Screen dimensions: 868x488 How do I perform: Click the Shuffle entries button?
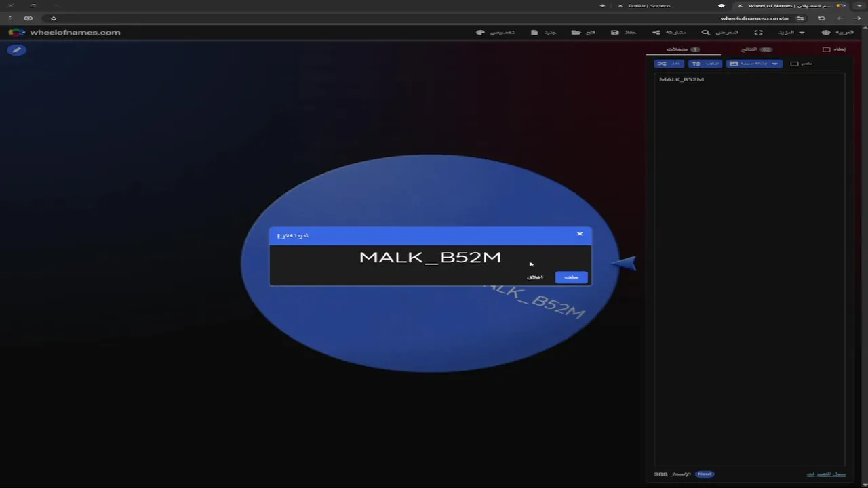[669, 64]
